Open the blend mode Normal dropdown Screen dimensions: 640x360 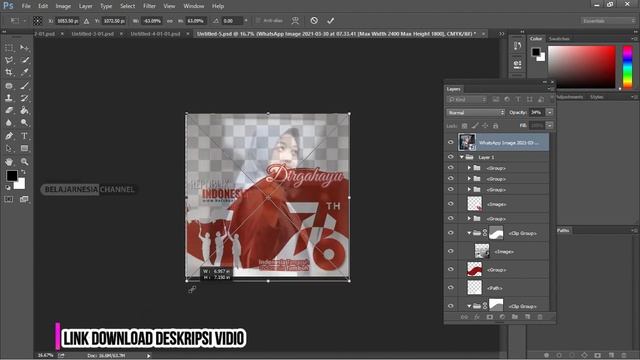[476, 113]
